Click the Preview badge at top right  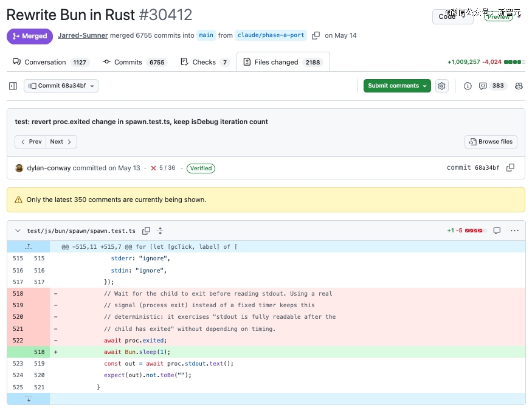498,16
